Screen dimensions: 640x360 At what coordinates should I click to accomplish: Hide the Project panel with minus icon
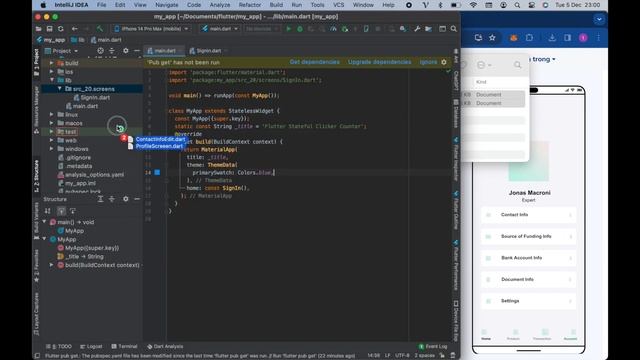click(x=137, y=51)
